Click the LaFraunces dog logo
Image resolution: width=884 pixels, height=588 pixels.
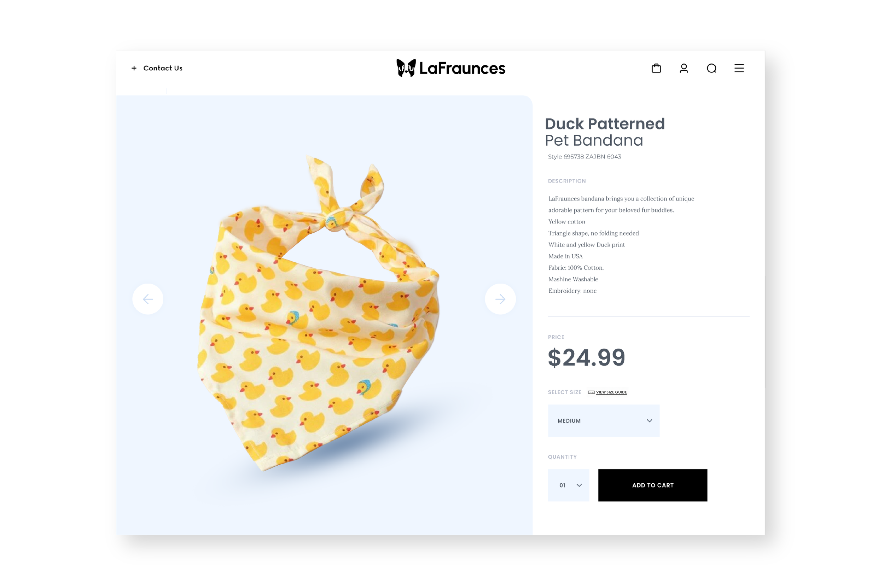[406, 68]
